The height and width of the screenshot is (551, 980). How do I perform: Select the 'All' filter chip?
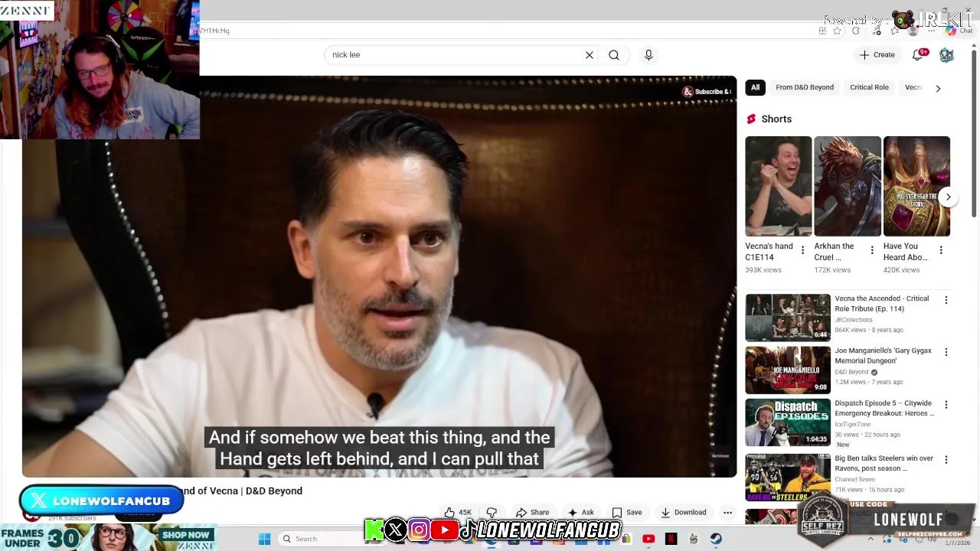pyautogui.click(x=756, y=87)
